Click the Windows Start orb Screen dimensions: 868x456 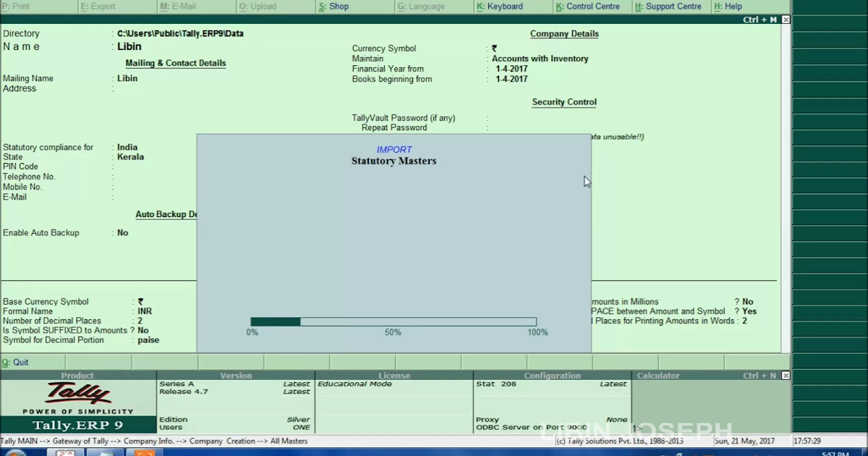[14, 453]
